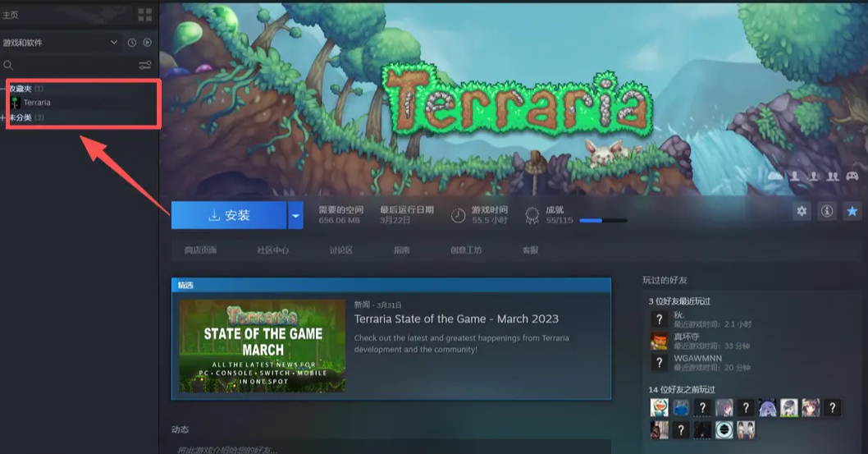Open the 游戏和软件 dropdown
The height and width of the screenshot is (454, 868).
tap(114, 43)
